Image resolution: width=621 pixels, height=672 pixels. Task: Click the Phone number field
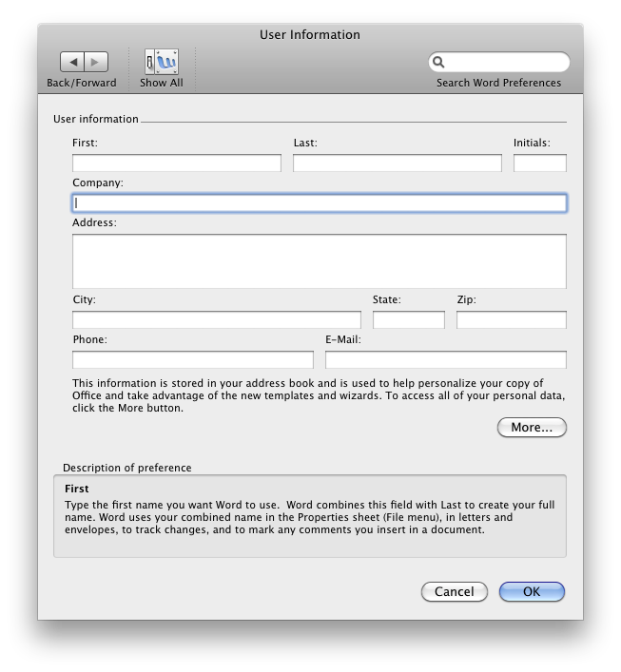(192, 360)
